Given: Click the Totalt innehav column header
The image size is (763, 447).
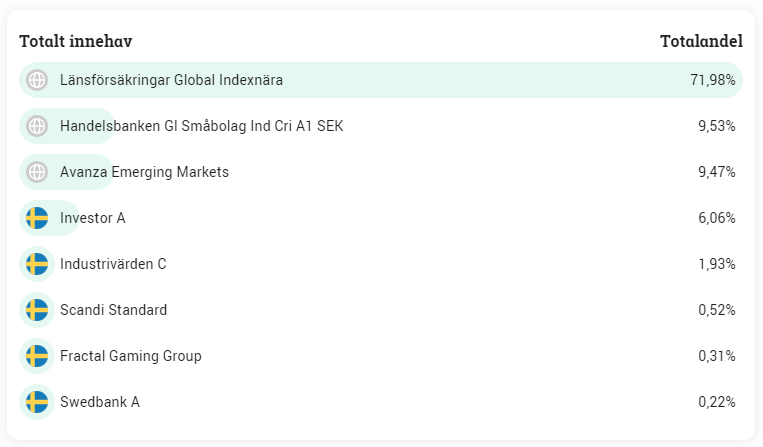Looking at the screenshot, I should click(x=76, y=41).
